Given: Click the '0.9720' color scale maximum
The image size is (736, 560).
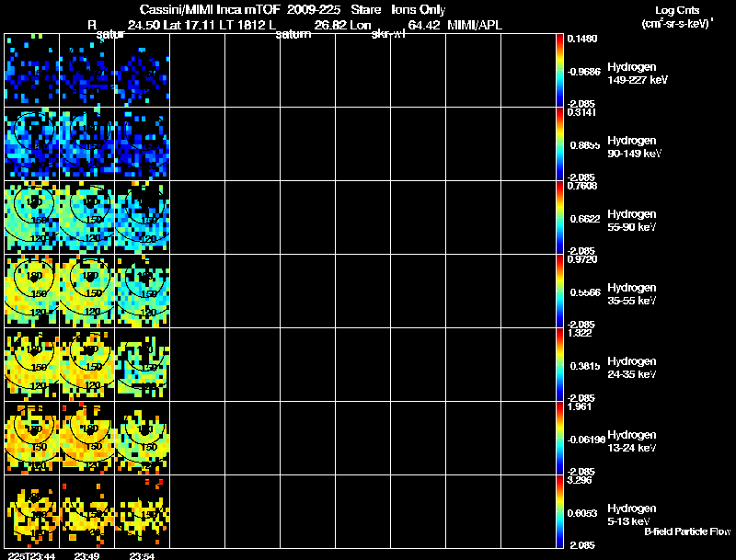Looking at the screenshot, I should [x=582, y=259].
